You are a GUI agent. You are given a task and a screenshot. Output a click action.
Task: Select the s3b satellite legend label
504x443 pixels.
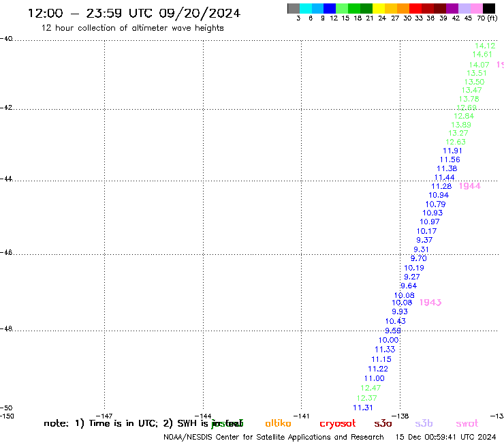[x=424, y=423]
